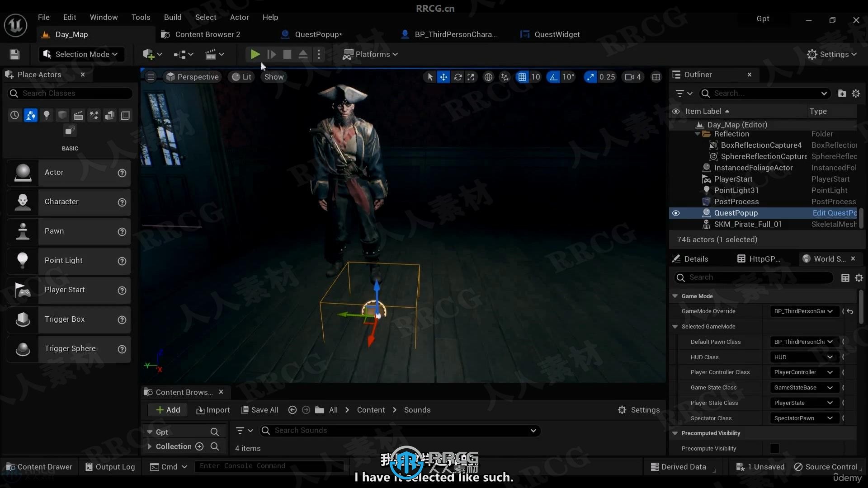Open help for the Trigger Box actor

122,319
